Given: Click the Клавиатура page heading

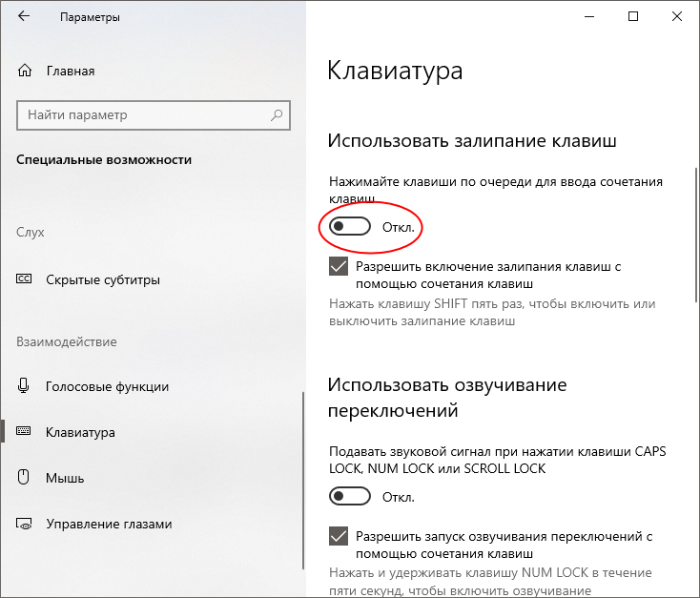Looking at the screenshot, I should (395, 72).
